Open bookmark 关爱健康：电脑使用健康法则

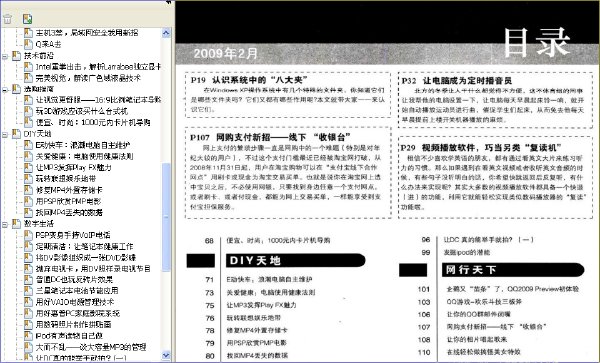pyautogui.click(x=84, y=156)
